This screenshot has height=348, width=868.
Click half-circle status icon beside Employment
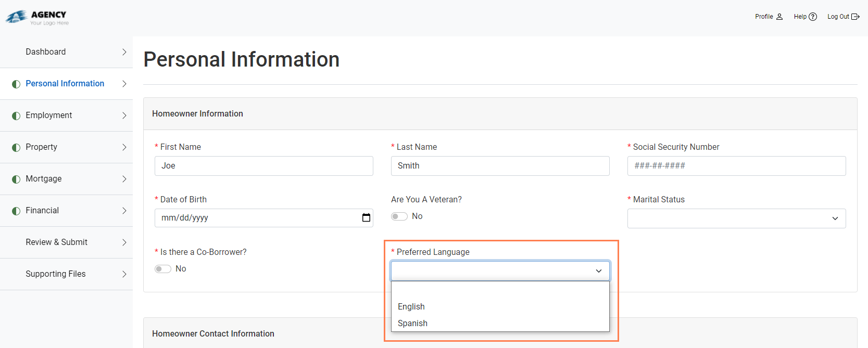(16, 115)
